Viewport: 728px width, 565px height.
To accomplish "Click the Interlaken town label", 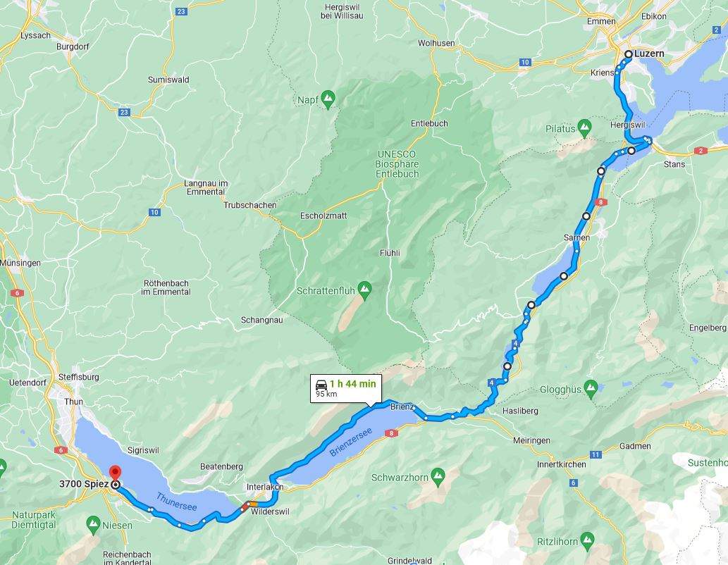I will tap(265, 487).
